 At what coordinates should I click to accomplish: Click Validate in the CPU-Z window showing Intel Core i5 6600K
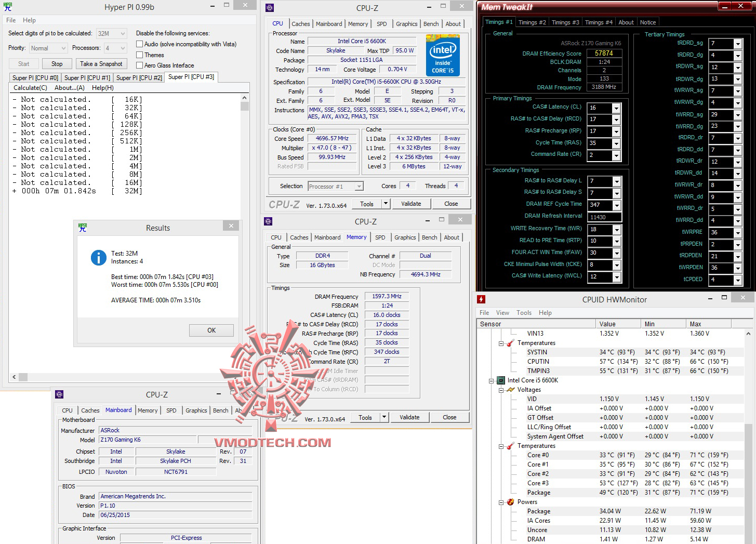[x=411, y=204]
